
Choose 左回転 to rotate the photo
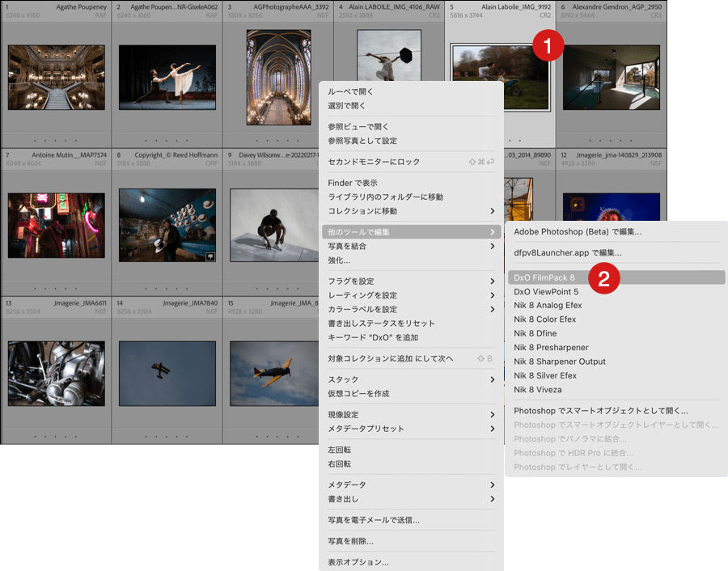pos(339,450)
